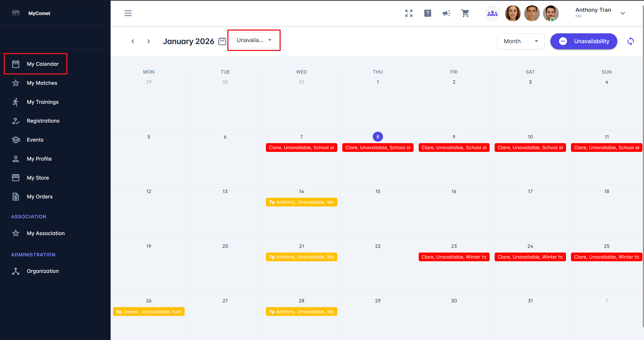Click the refresh sync icon

point(630,41)
